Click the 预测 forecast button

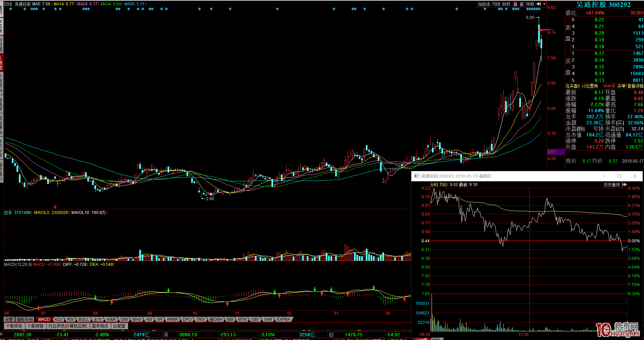[530, 4]
